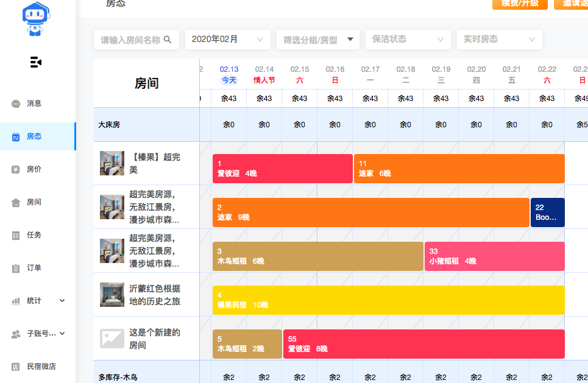Open 民宿微店 menu item
588x383 pixels.
tap(38, 367)
